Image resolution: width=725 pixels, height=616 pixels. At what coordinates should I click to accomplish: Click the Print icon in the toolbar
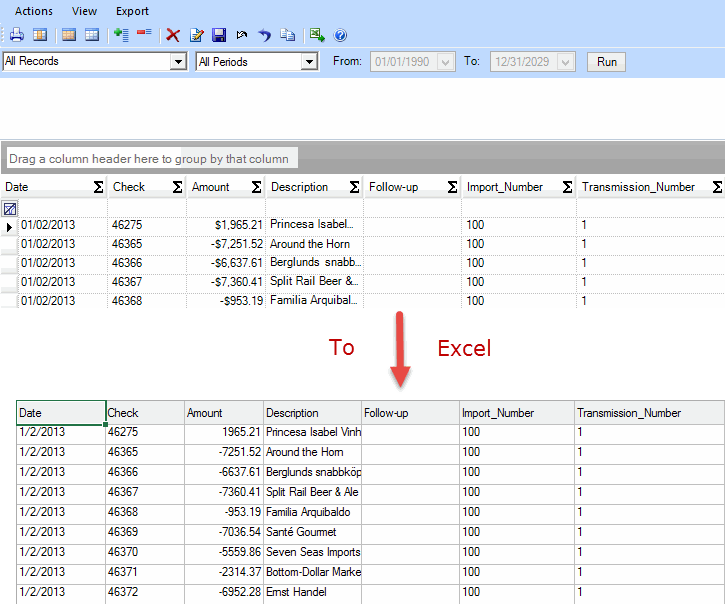point(16,35)
